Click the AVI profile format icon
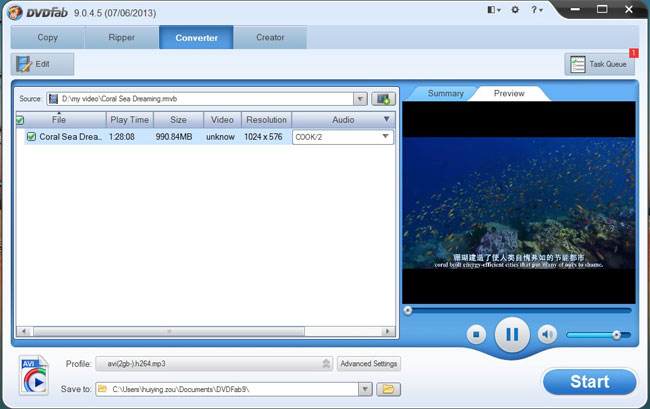650x409 pixels. click(34, 375)
